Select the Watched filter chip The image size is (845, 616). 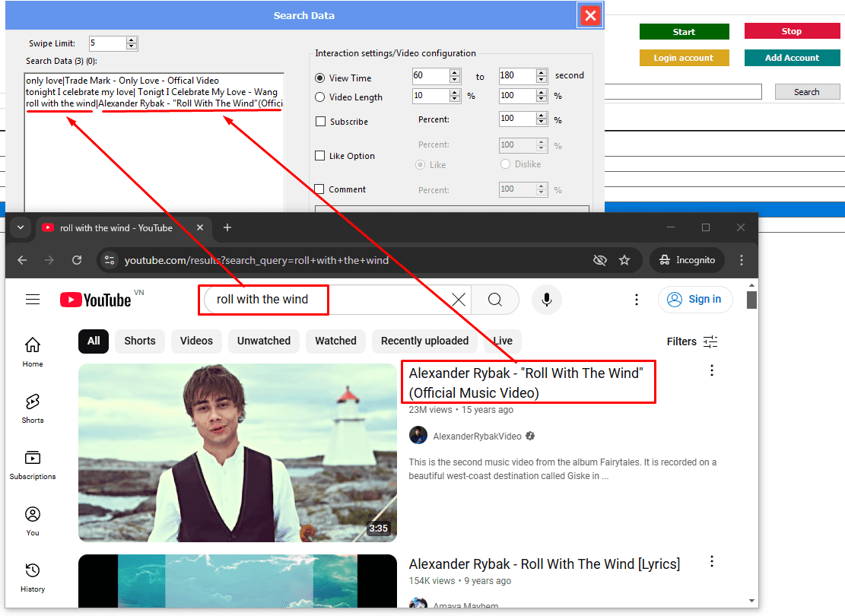[x=335, y=341]
